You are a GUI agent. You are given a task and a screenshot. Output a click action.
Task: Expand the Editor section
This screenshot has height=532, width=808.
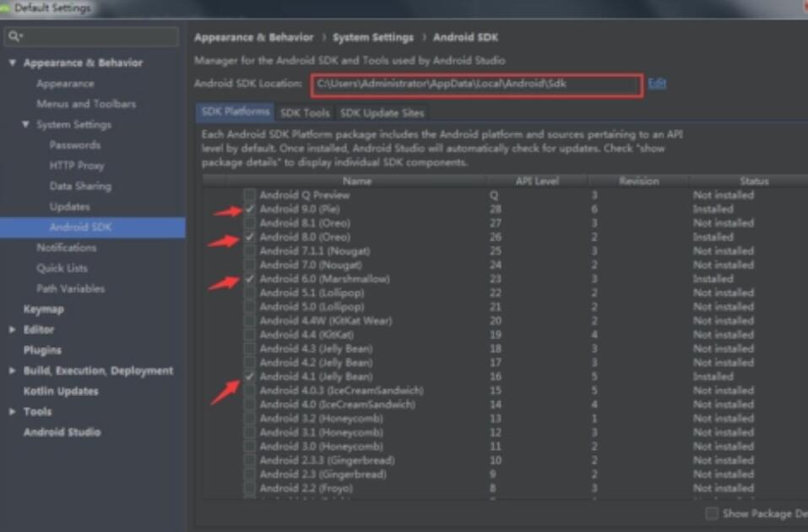coord(13,330)
